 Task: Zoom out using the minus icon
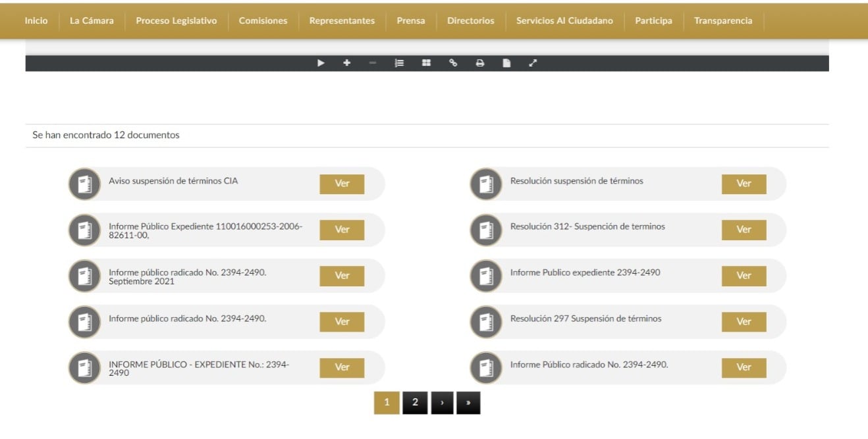pyautogui.click(x=373, y=63)
